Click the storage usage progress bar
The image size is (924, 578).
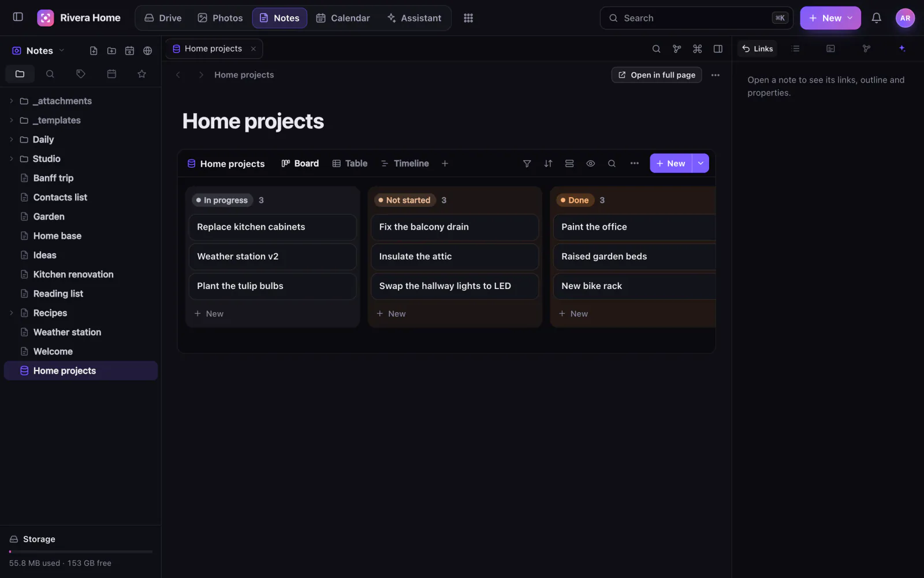tap(81, 551)
